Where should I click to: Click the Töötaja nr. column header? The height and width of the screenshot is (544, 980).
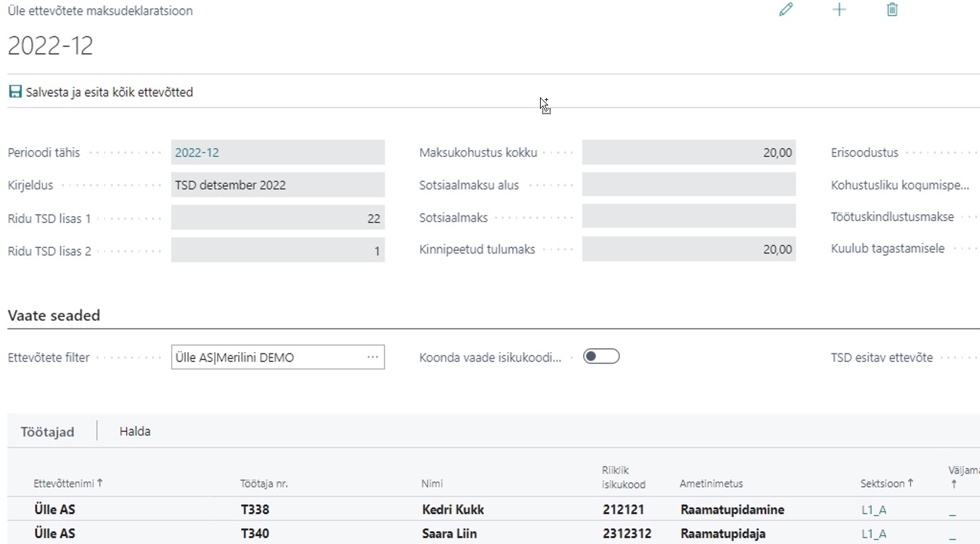click(264, 484)
